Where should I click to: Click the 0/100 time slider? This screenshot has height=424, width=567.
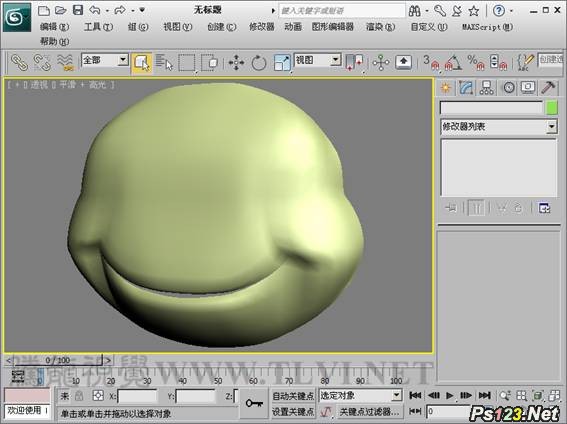[x=58, y=360]
